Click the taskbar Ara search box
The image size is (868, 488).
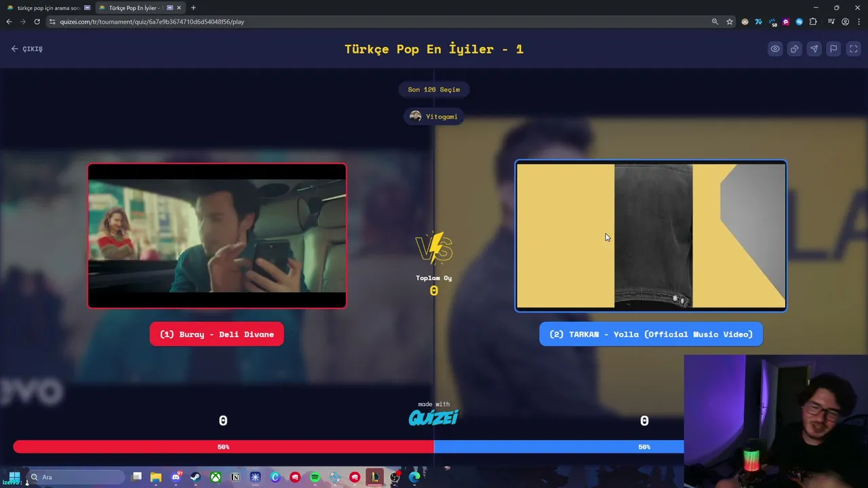(x=76, y=477)
